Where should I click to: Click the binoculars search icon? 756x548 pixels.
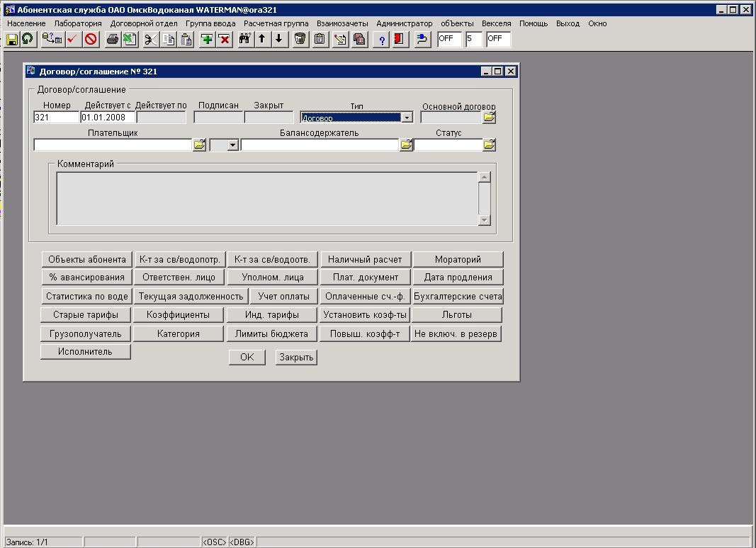(245, 39)
